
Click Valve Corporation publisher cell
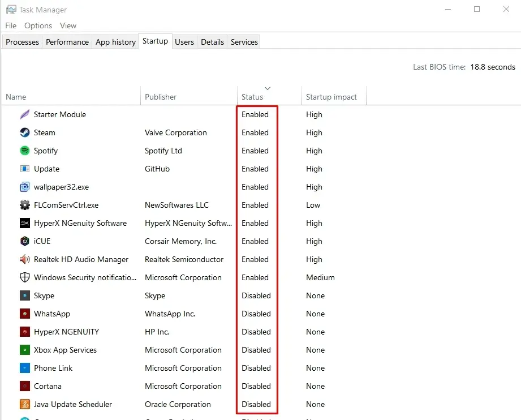[176, 132]
